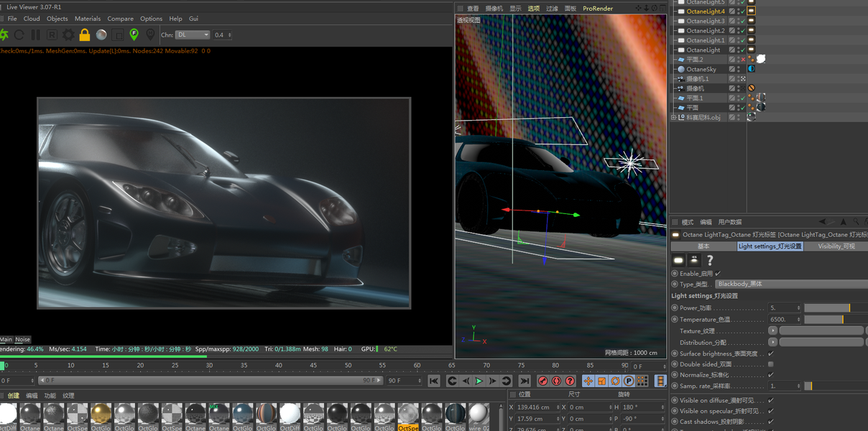Toggle Enable_启用 checkbox
Viewport: 868px width, 431px height.
tap(718, 274)
